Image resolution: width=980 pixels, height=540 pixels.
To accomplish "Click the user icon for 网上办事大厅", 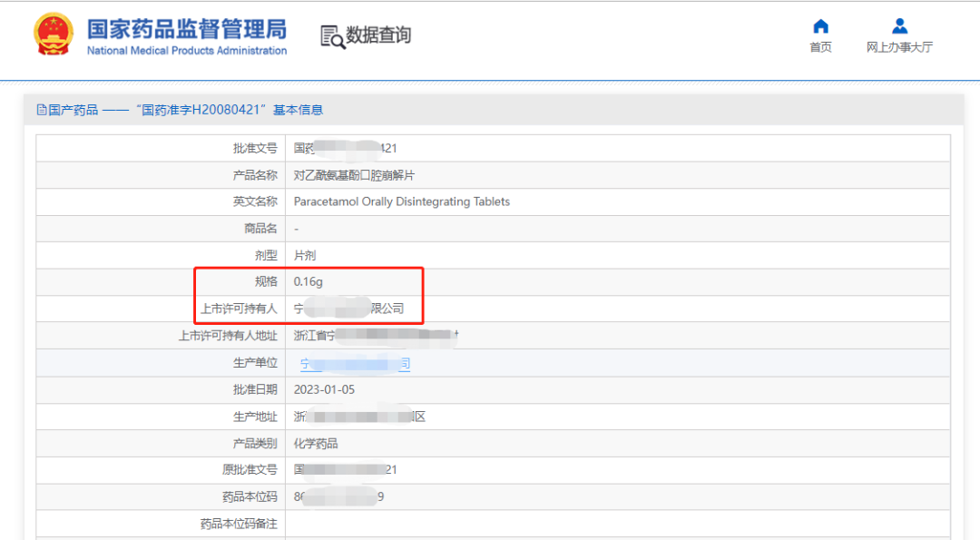I will coord(899,26).
